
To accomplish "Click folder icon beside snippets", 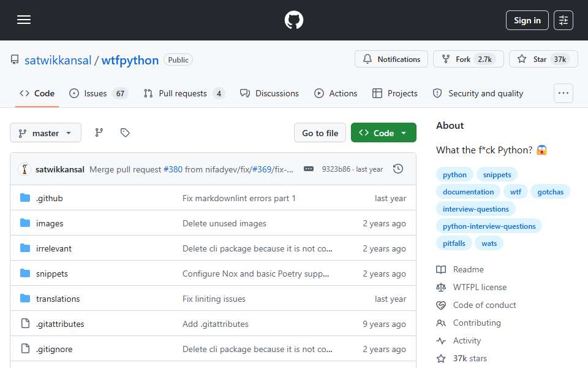I will point(25,273).
